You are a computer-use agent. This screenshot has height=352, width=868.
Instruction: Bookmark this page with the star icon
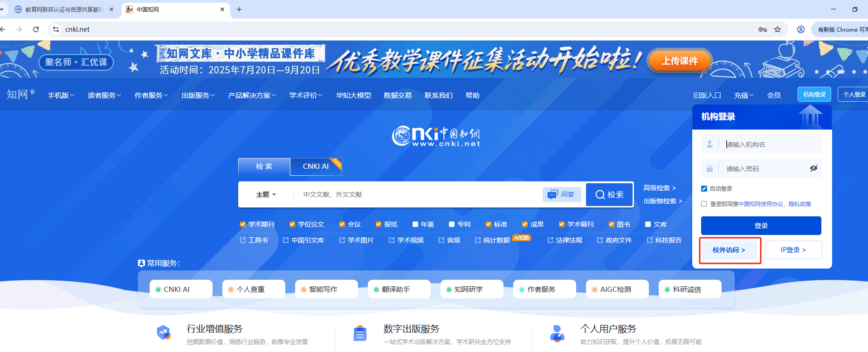pos(778,29)
